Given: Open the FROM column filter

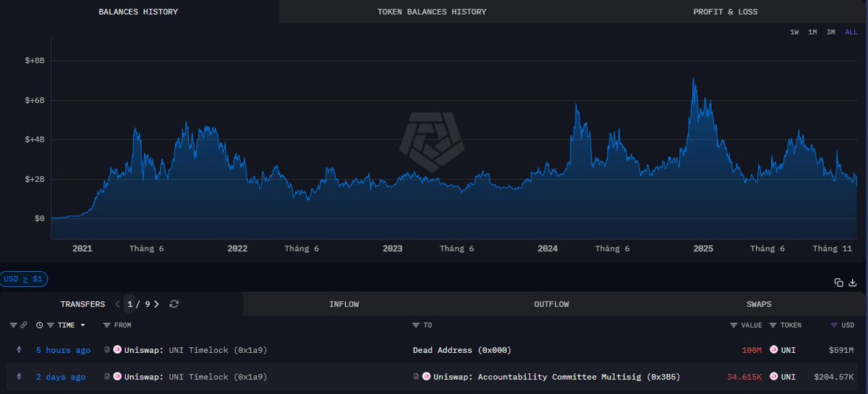Looking at the screenshot, I should click(107, 325).
